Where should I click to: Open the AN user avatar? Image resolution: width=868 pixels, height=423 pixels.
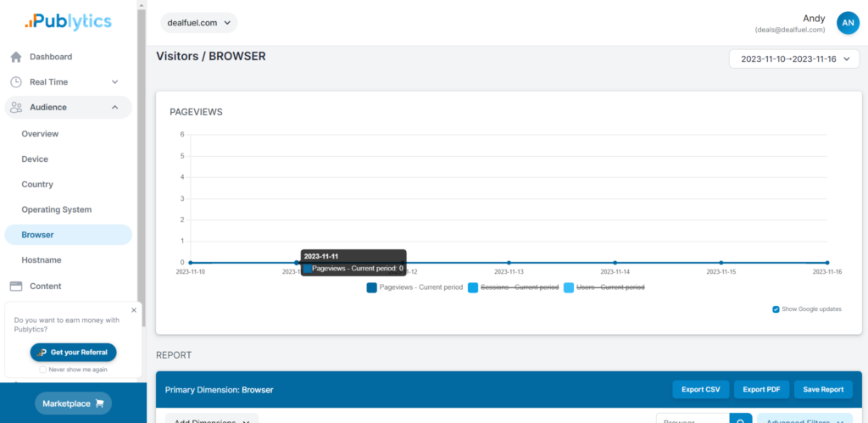click(x=848, y=23)
